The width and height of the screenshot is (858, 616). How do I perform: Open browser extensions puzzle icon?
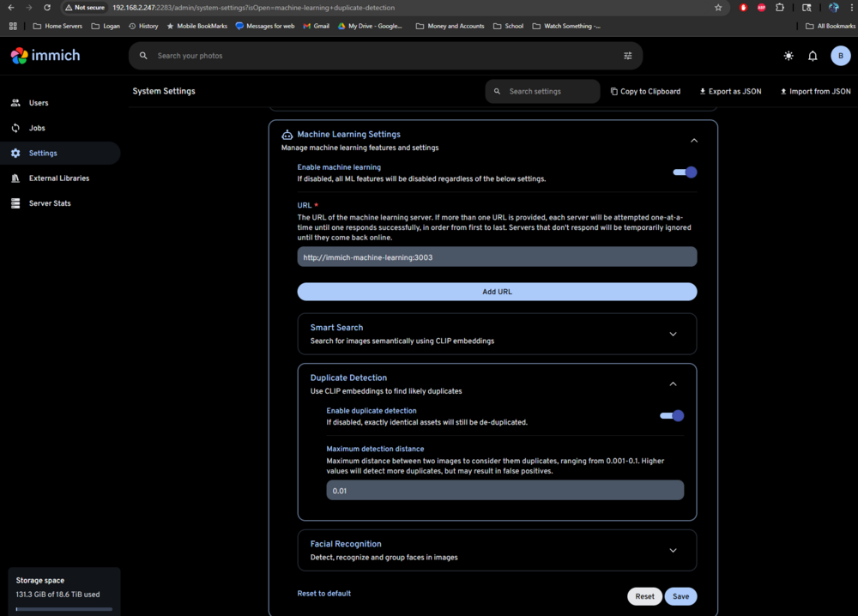tap(780, 8)
